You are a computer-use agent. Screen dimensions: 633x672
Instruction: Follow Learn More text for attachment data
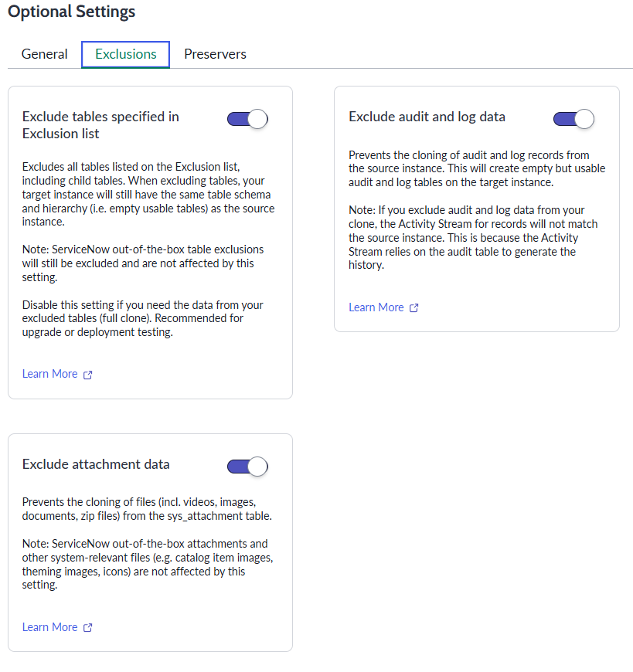tap(50, 627)
